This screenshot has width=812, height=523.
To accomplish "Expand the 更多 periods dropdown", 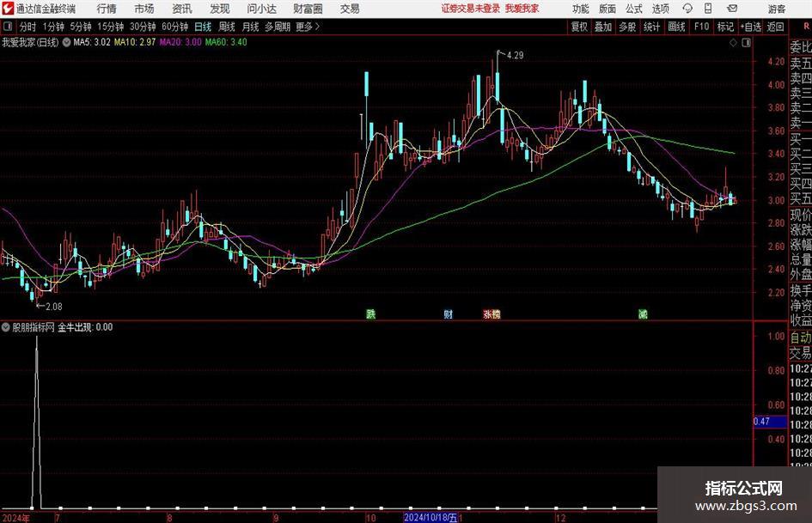I will tap(308, 27).
